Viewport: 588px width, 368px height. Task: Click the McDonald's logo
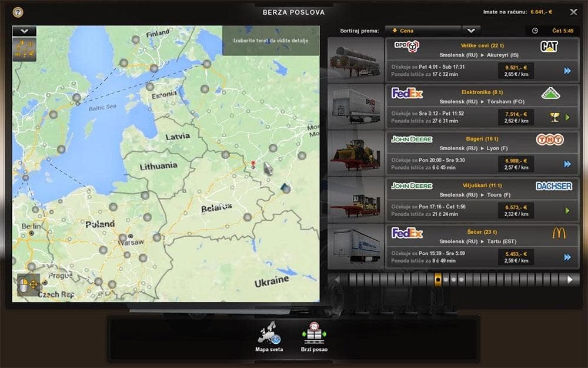click(x=559, y=233)
